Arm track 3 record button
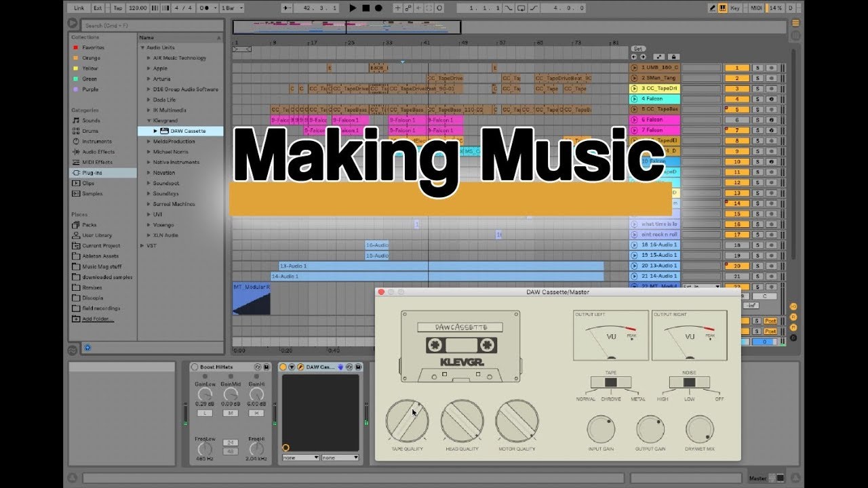868x488 pixels. (771, 89)
